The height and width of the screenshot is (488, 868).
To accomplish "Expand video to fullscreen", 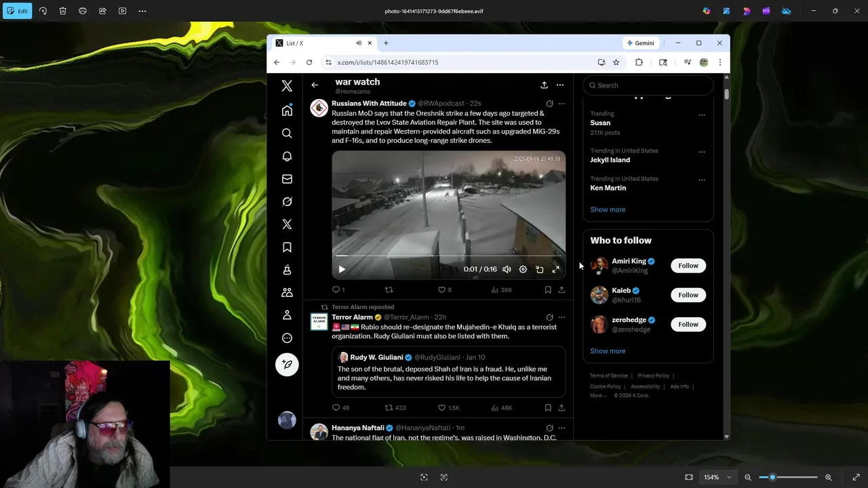I will click(555, 269).
